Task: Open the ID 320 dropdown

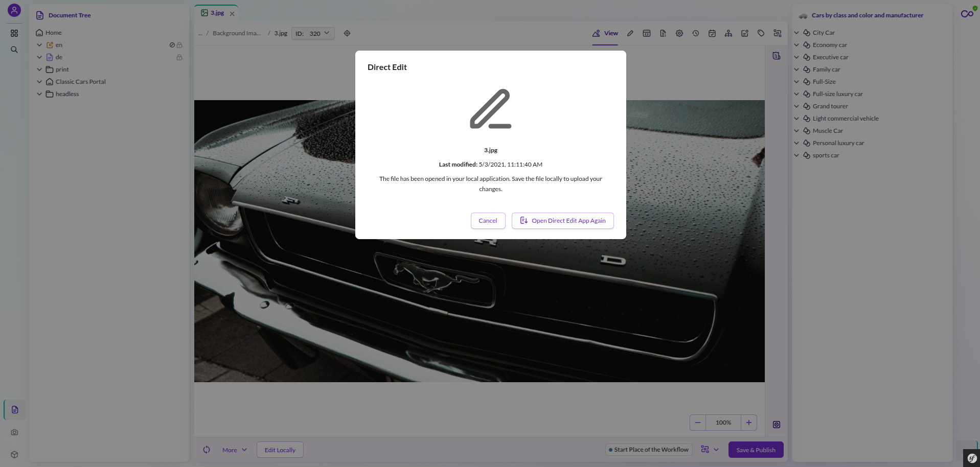Action: pos(313,33)
